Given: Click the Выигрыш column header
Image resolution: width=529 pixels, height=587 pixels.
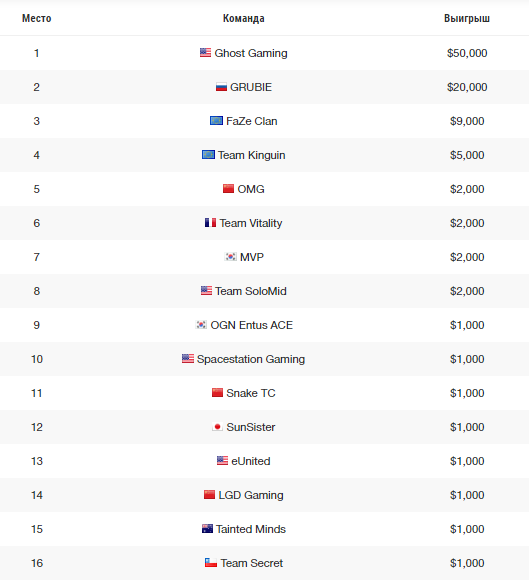Looking at the screenshot, I should pyautogui.click(x=467, y=18).
